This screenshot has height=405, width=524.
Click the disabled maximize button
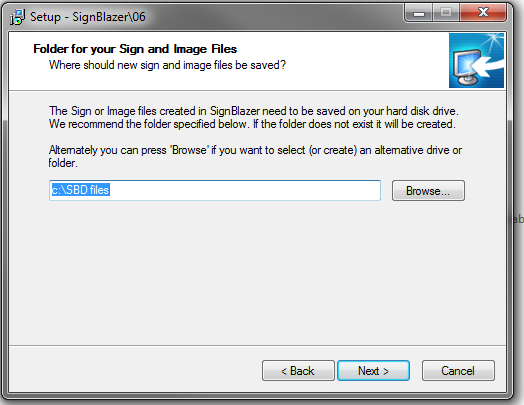(446, 13)
